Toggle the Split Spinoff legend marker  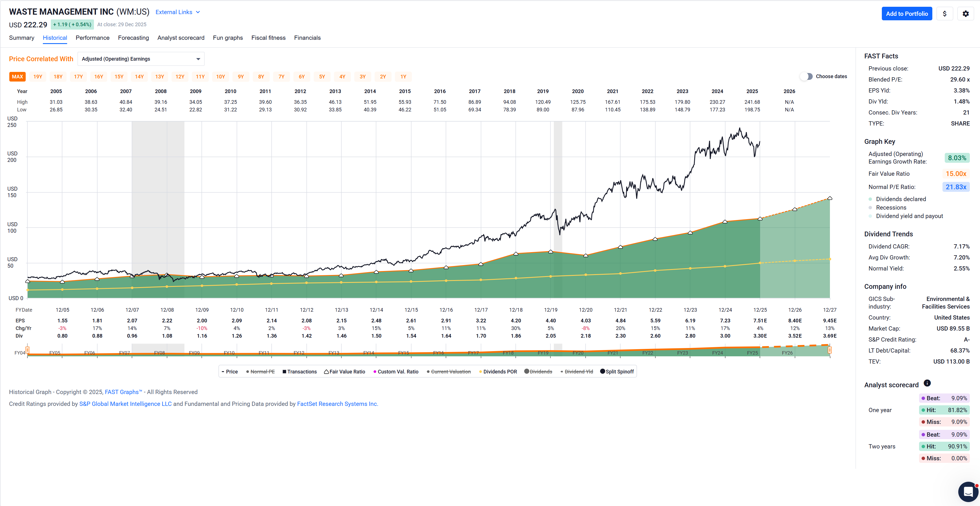602,371
